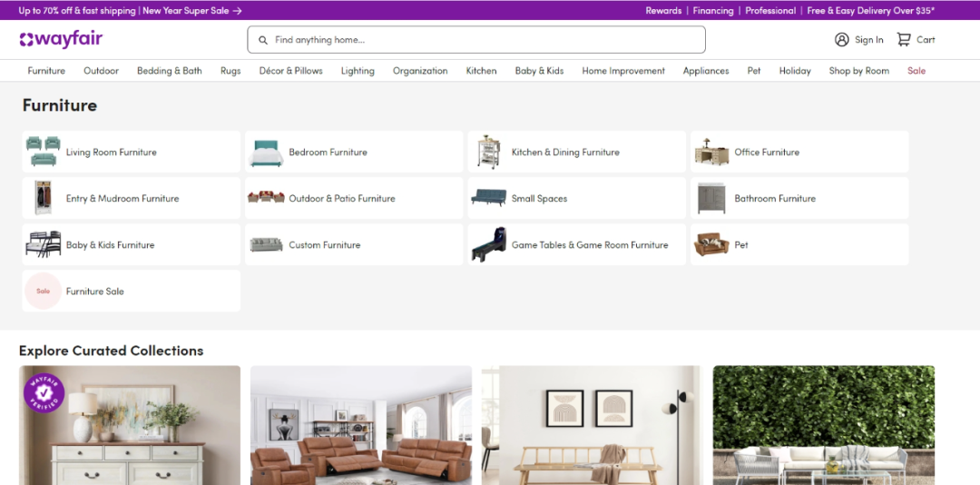Open Small Spaces category

click(x=577, y=198)
